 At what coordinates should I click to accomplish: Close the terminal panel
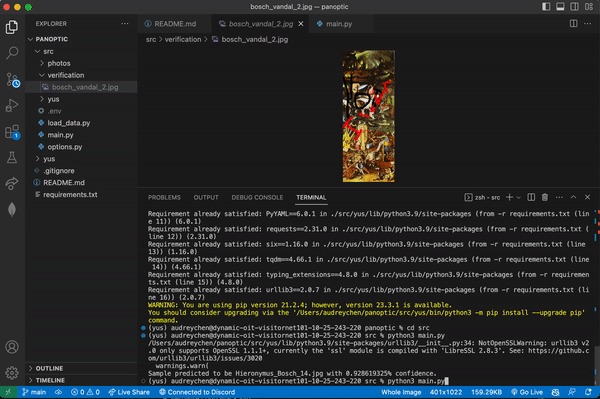click(587, 197)
